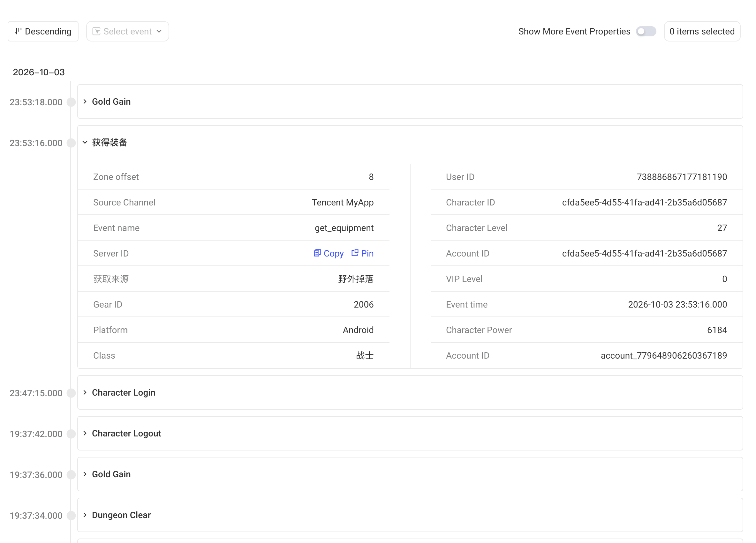Click the 19:37:36.000 timestamp
The image size is (756, 543).
pyautogui.click(x=36, y=475)
